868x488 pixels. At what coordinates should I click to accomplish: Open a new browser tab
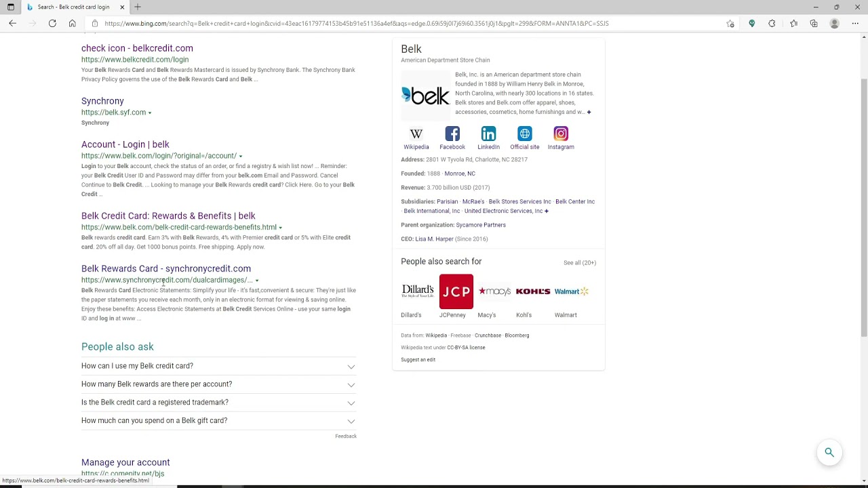[x=138, y=7]
